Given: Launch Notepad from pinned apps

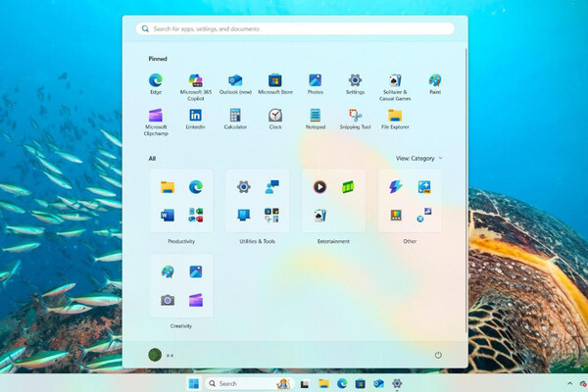Looking at the screenshot, I should point(315,116).
